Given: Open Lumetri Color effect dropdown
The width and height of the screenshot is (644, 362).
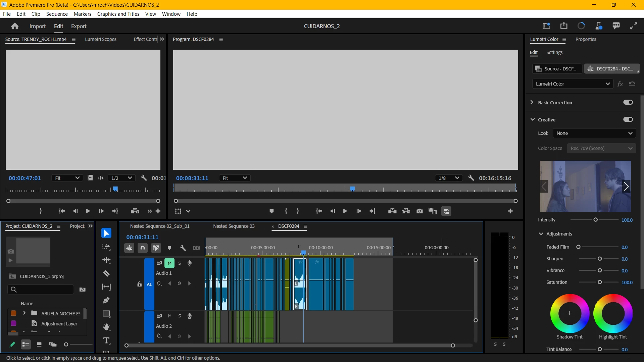Looking at the screenshot, I should coord(573,84).
